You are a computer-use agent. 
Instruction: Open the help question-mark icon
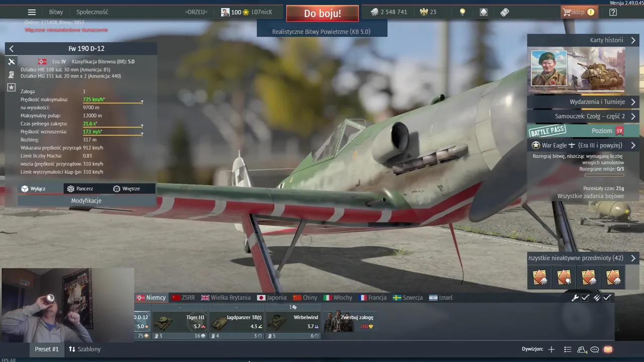pyautogui.click(x=613, y=12)
